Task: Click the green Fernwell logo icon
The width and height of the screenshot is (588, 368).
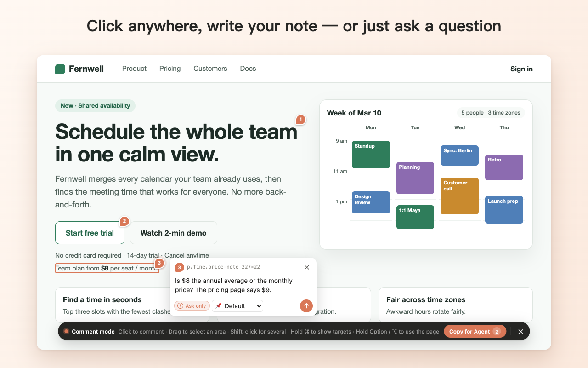Action: pos(60,69)
